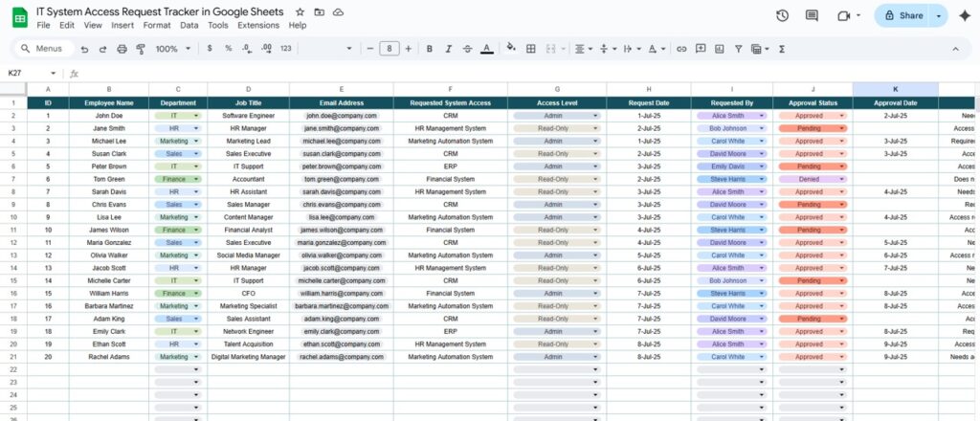Click the document title text
Screen dimensions: 980x421
tap(160, 11)
